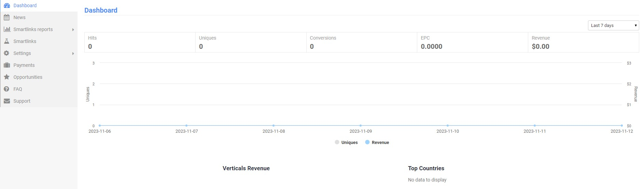Screen dimensions: 644x189
Task: Go to the News menu item
Action: click(x=19, y=17)
